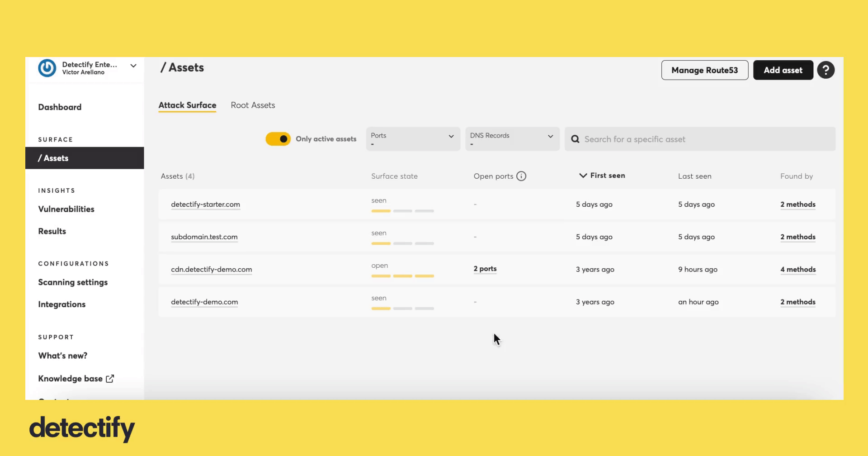The image size is (868, 456).
Task: Click the Last seen column header
Action: (694, 176)
